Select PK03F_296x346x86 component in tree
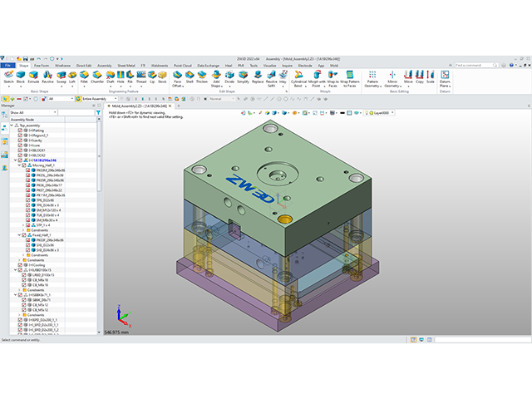Screen dimensions: 532x399 click(50, 240)
